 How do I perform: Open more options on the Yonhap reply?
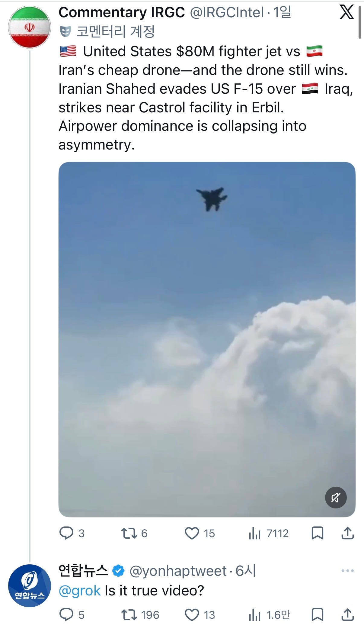(x=347, y=571)
